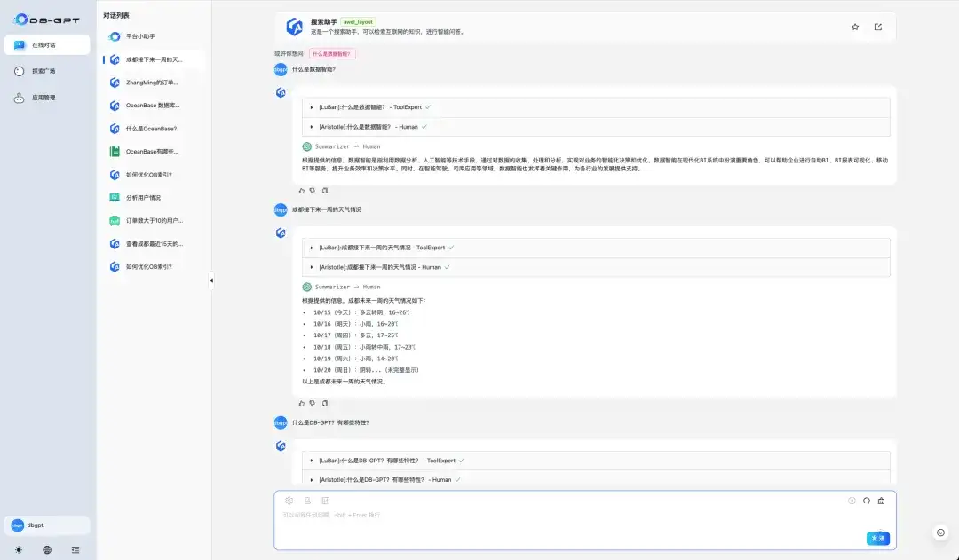Collapse the conversation list using the edge chevron

[x=211, y=280]
